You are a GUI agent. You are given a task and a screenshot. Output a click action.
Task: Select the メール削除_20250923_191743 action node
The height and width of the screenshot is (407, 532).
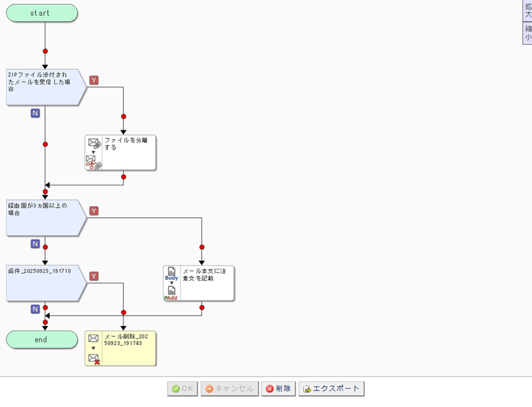128,349
